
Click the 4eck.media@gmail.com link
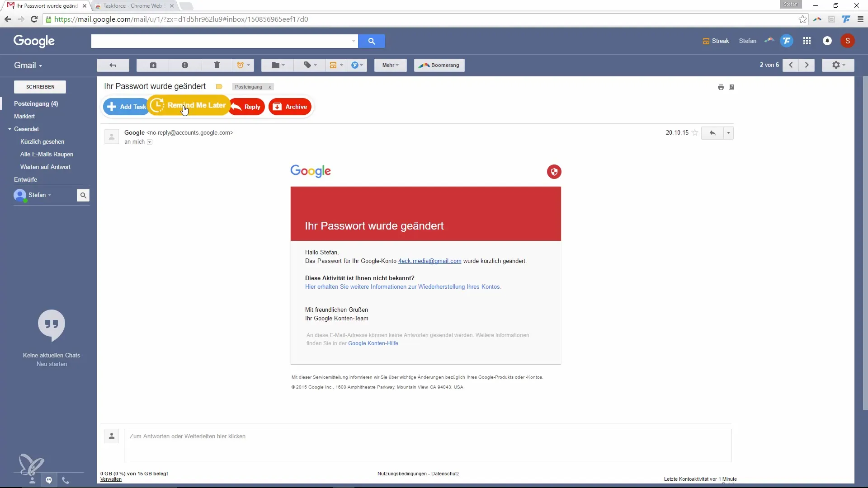[429, 261]
